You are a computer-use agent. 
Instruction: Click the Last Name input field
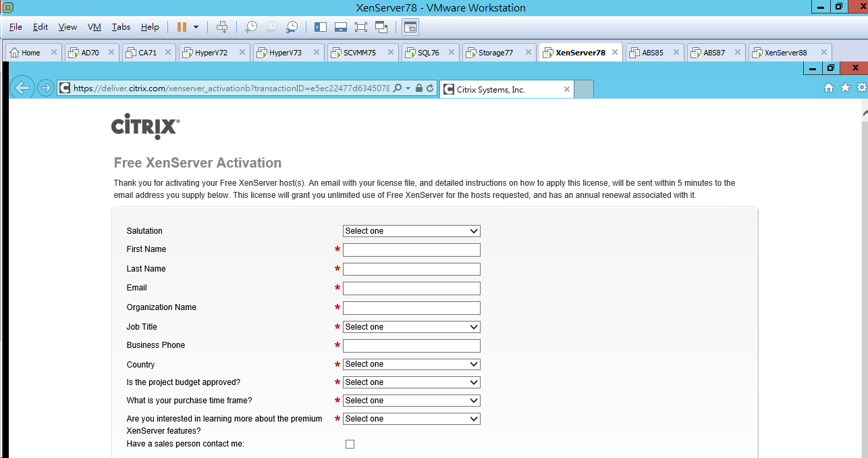pyautogui.click(x=412, y=270)
